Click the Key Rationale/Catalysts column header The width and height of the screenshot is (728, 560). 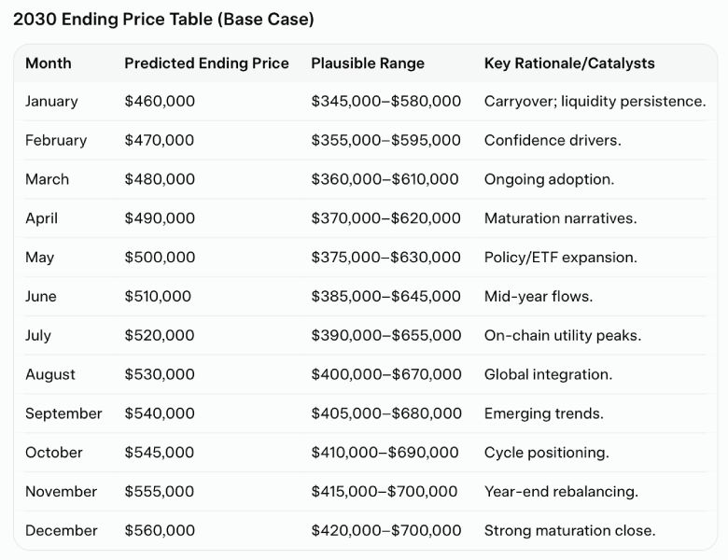point(569,63)
